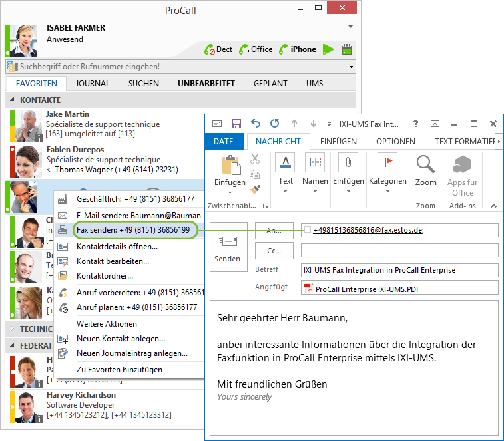The image size is (504, 441).
Task: Click the paperclip Einfügen attachment icon
Action: point(348,162)
